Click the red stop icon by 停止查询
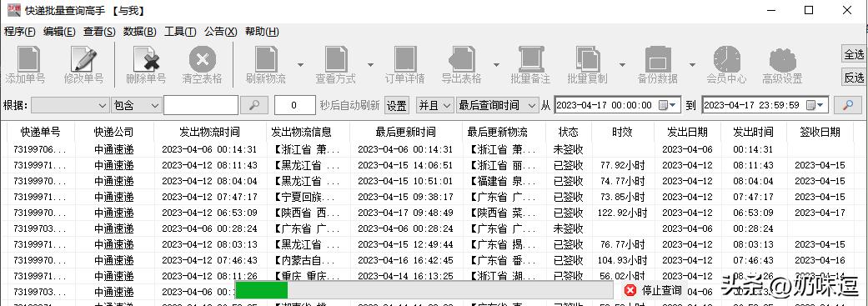This screenshot has width=868, height=306. [x=630, y=290]
